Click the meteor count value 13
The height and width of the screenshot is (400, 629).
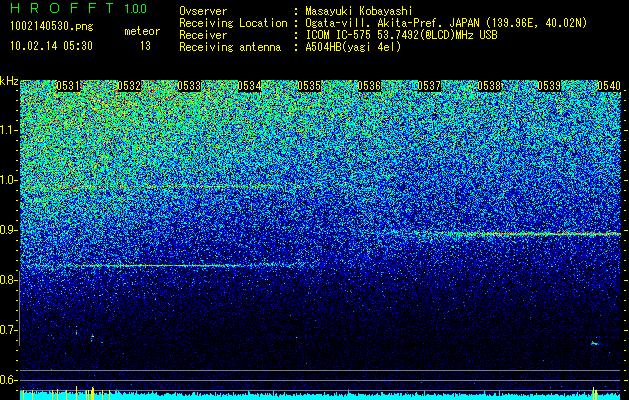pyautogui.click(x=145, y=46)
